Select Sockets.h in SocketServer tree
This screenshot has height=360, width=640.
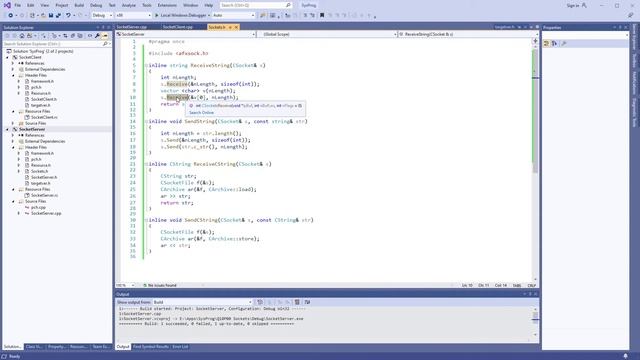pos(39,171)
